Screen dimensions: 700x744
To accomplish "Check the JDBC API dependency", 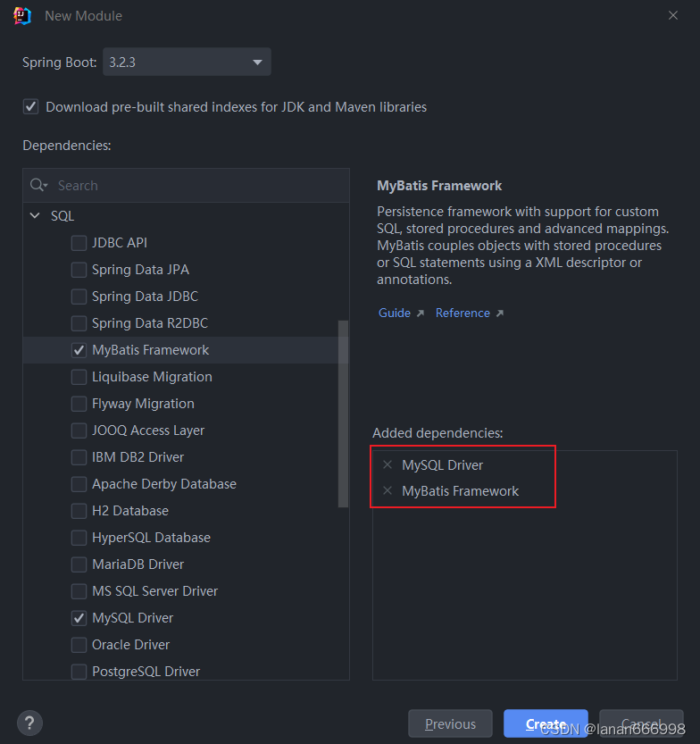I will point(79,243).
